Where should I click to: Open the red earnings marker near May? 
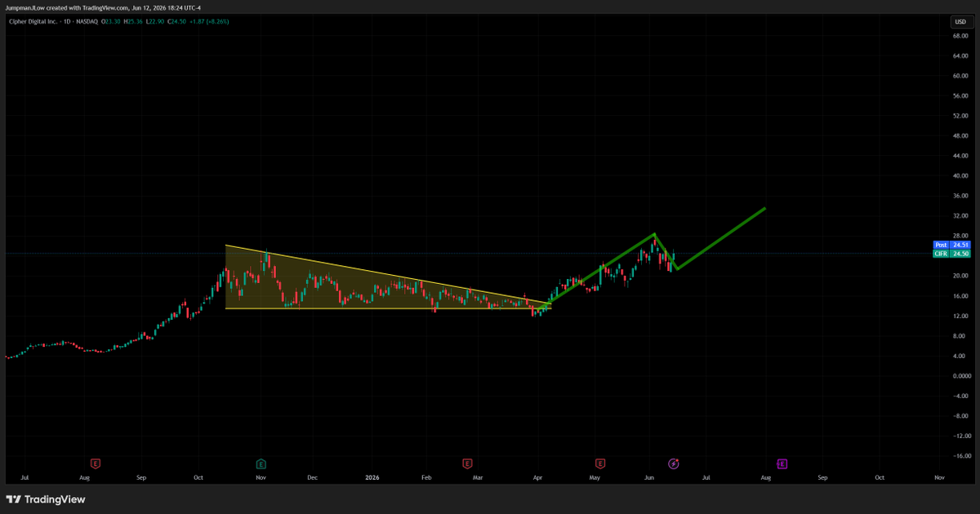click(600, 463)
